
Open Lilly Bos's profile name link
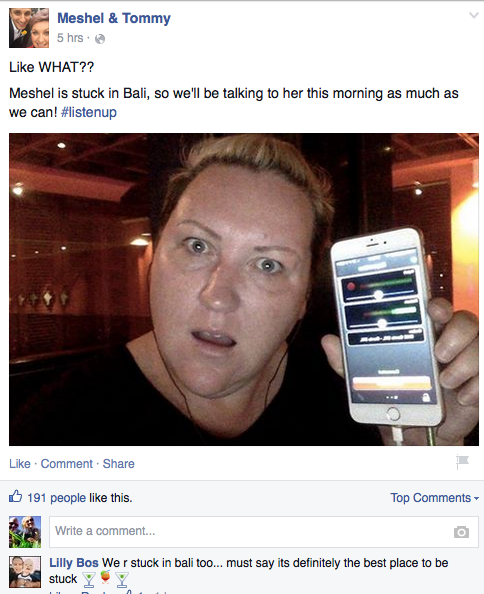point(74,563)
